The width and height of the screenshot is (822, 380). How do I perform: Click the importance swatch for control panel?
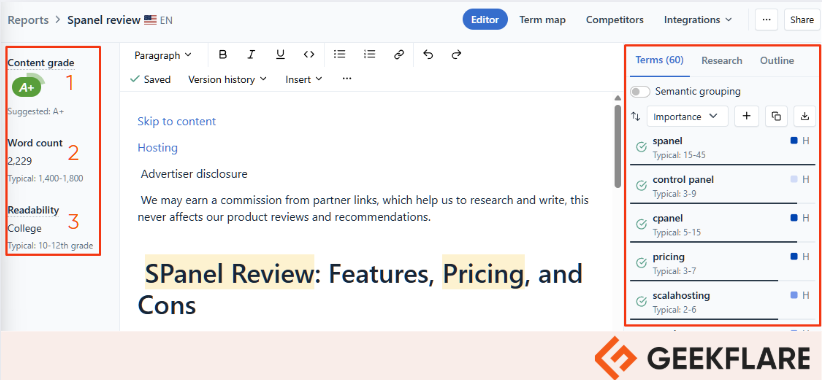point(794,179)
